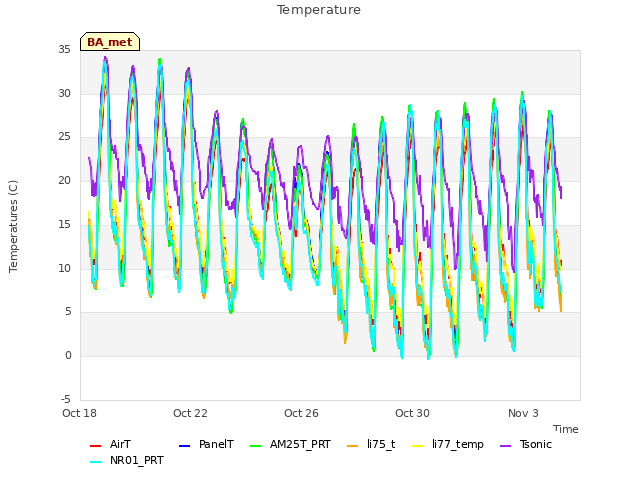The height and width of the screenshot is (480, 640).
Task: Click the PanelT blue legend swatch
Action: click(184, 446)
